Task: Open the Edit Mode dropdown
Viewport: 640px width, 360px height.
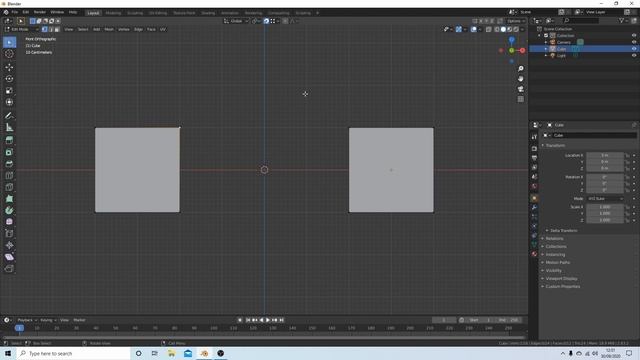Action: (21, 29)
